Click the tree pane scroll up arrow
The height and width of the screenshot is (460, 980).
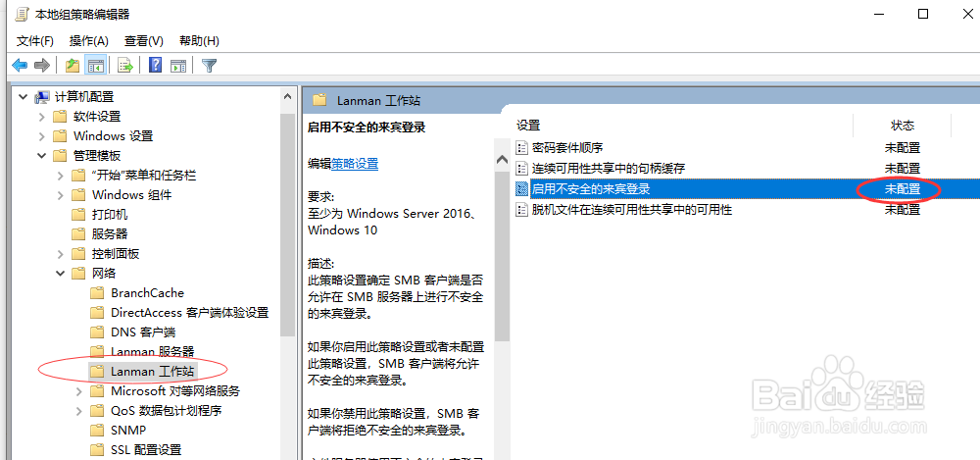click(287, 97)
